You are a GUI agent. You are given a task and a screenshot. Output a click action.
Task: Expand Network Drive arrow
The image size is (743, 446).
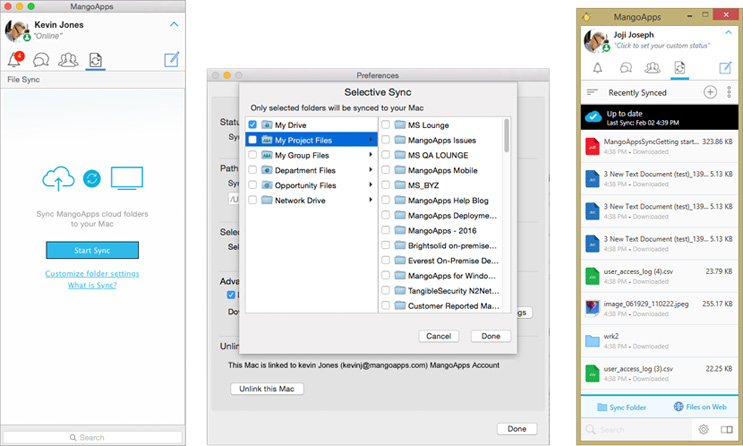point(371,200)
